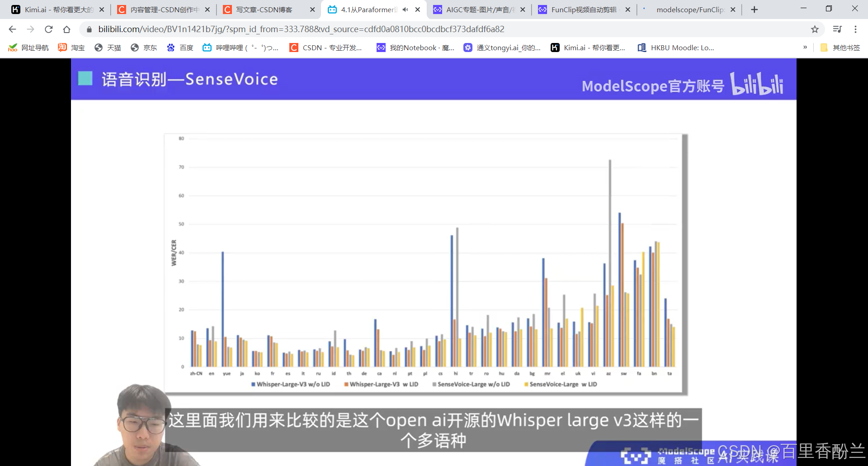
Task: Close the AIGC专题 tab
Action: coord(523,10)
